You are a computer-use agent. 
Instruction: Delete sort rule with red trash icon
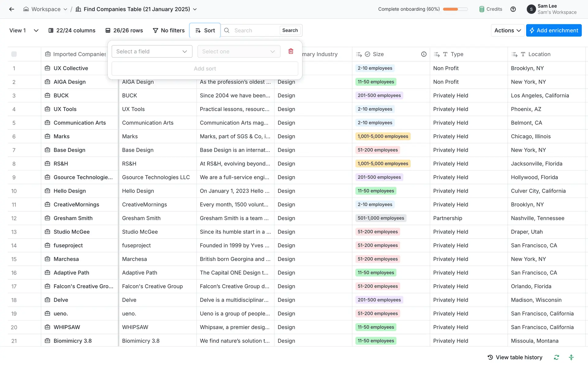pos(291,51)
